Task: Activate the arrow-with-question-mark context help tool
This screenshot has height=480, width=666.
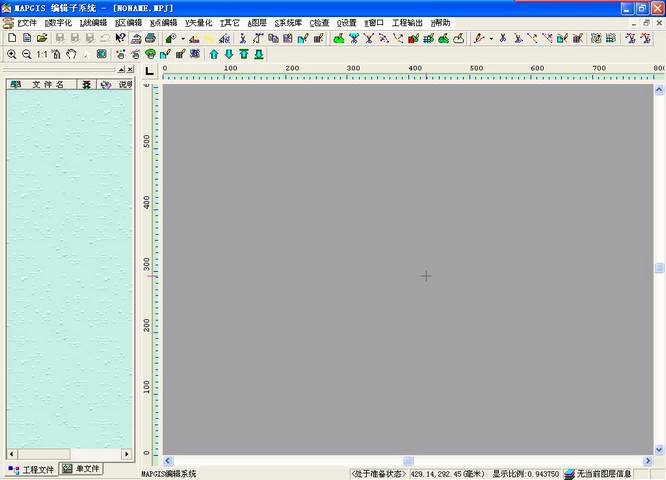Action: 120,38
